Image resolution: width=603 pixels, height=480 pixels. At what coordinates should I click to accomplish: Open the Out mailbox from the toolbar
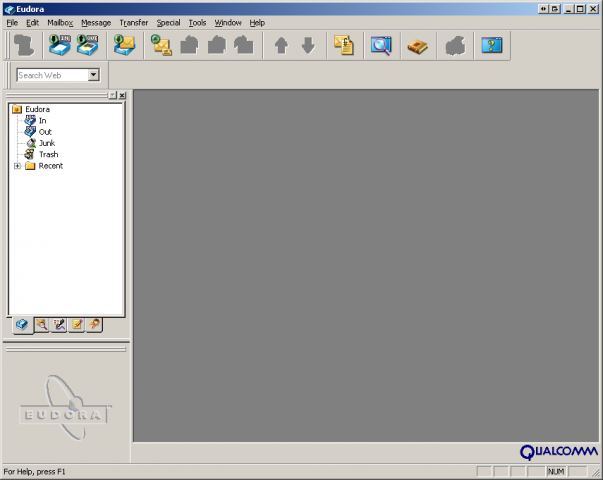[x=88, y=45]
